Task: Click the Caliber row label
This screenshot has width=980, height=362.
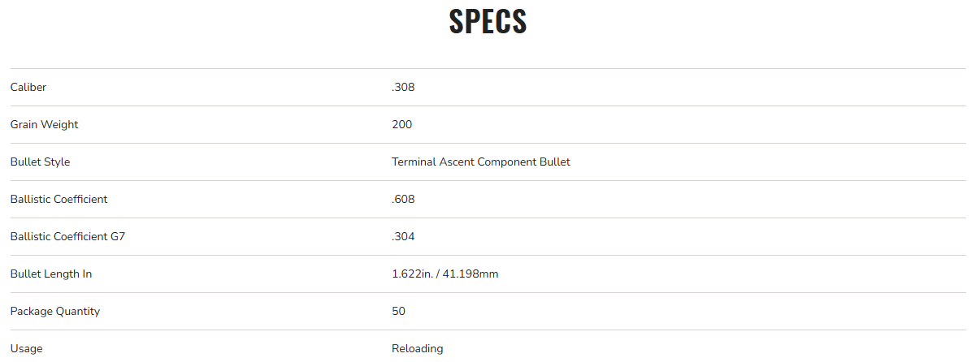Action: [x=28, y=87]
